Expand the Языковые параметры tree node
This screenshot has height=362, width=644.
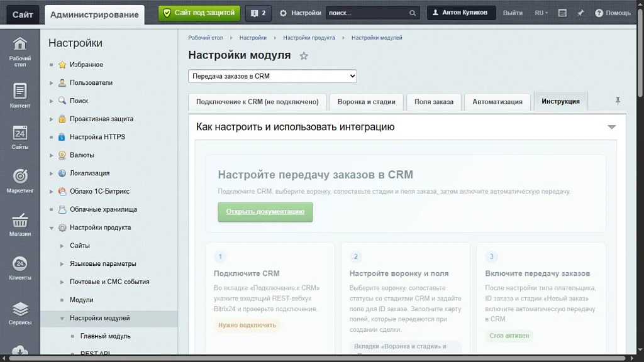(x=62, y=264)
